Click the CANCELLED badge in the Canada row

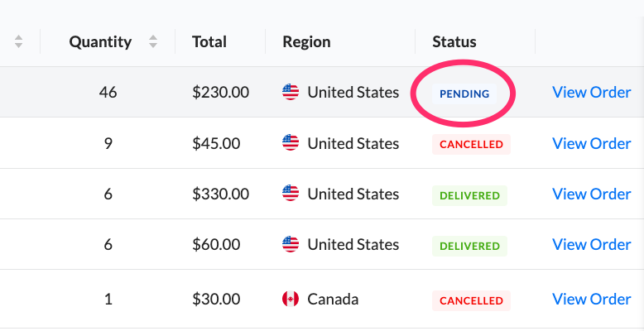[471, 300]
